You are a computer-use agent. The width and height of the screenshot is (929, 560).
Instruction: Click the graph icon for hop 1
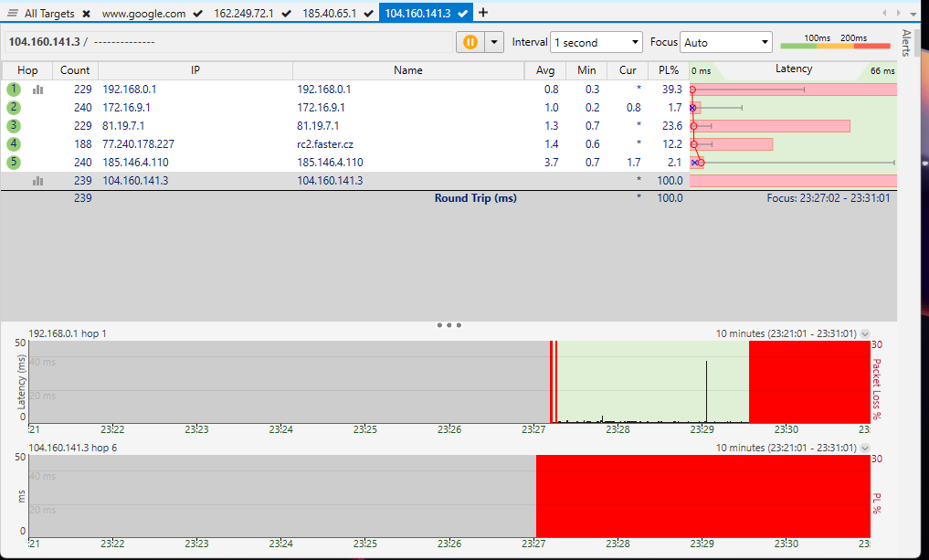point(38,90)
